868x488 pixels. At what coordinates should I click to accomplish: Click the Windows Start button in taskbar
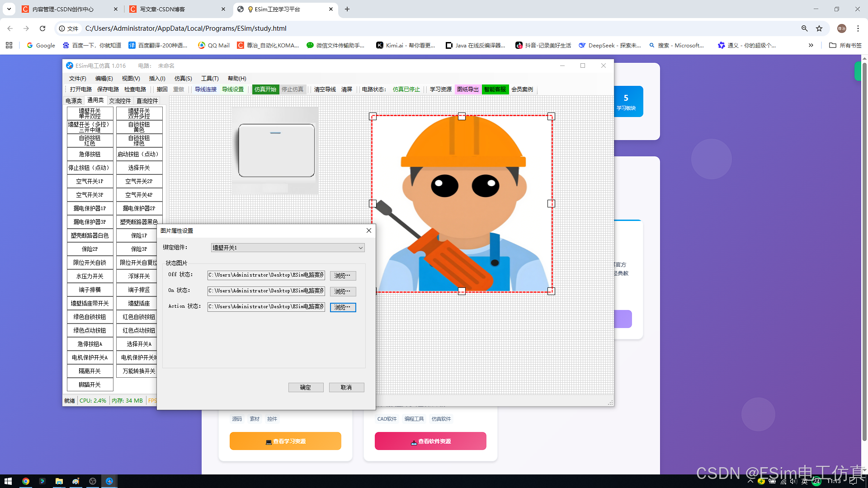pyautogui.click(x=8, y=481)
